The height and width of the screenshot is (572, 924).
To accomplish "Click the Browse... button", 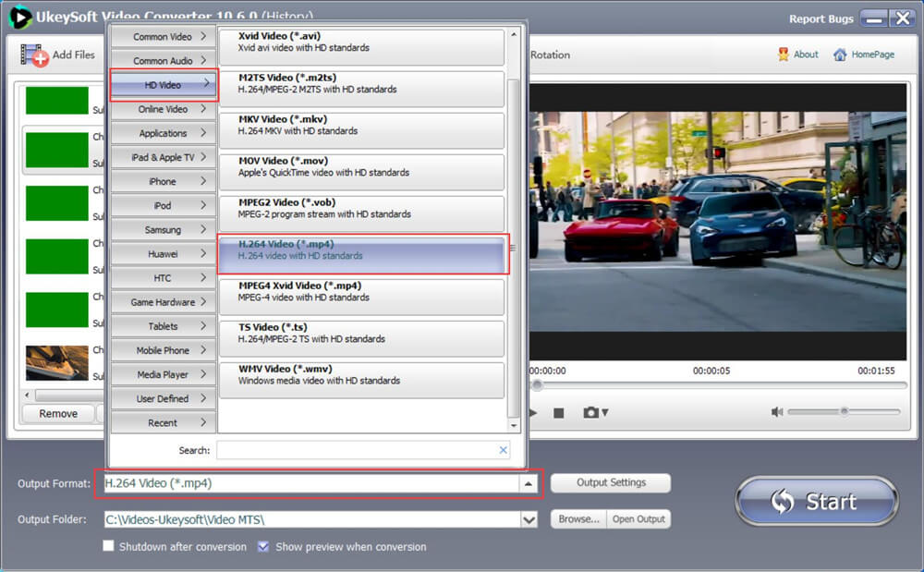I will [578, 519].
